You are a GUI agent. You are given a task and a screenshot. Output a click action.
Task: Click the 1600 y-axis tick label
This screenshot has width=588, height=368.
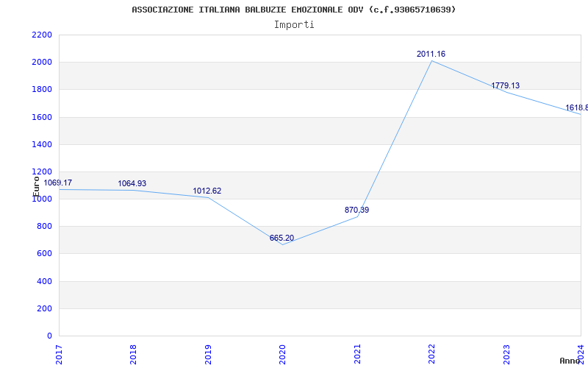click(x=42, y=117)
